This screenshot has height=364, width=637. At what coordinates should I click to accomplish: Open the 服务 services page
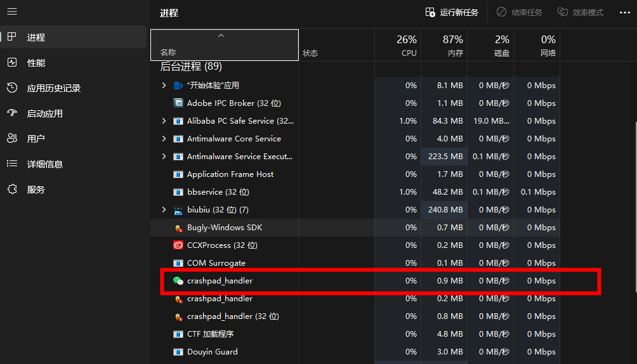tap(36, 190)
